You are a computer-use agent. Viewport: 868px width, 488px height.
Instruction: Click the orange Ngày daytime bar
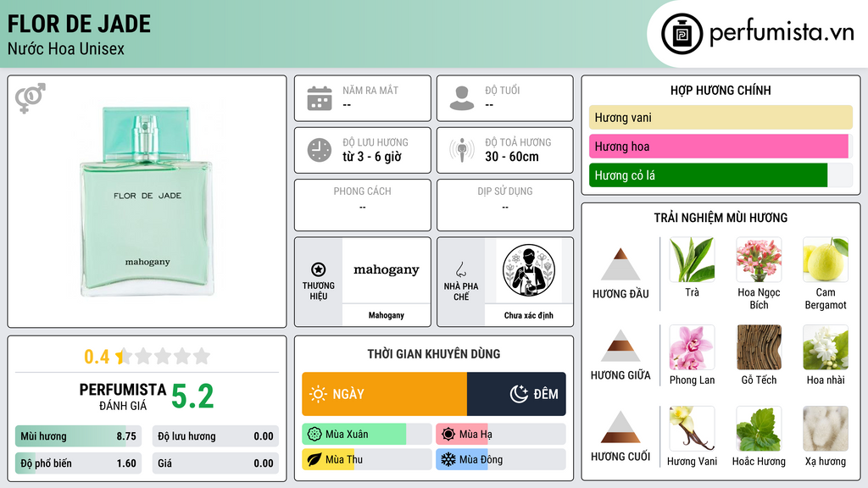tap(384, 394)
